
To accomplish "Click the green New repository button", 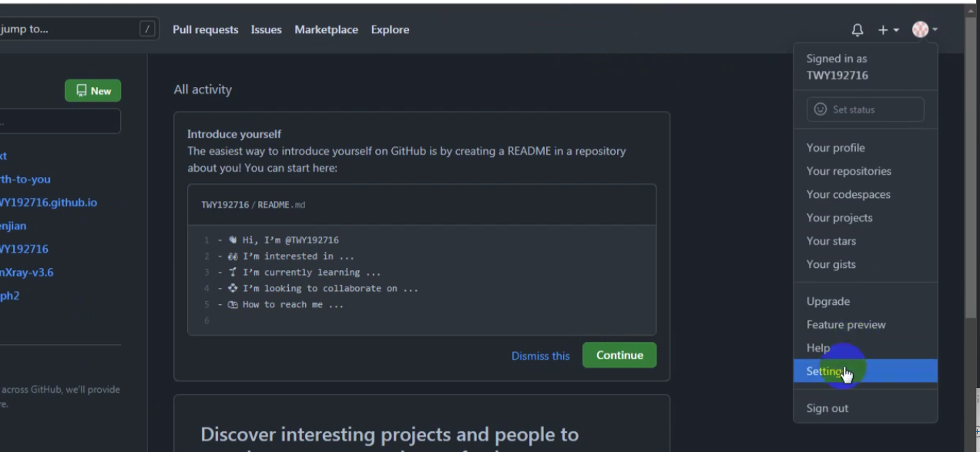I will pos(92,91).
